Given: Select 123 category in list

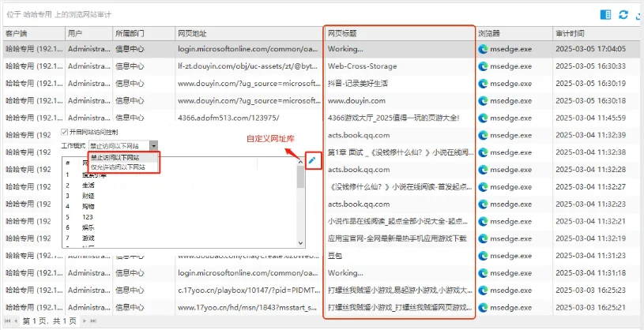Looking at the screenshot, I should click(x=88, y=217).
